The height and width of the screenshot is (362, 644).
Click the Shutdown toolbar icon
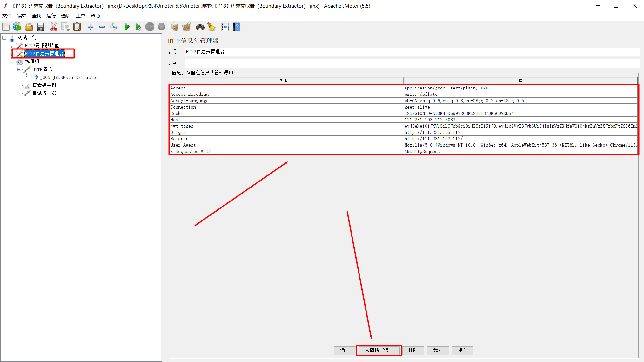click(162, 27)
